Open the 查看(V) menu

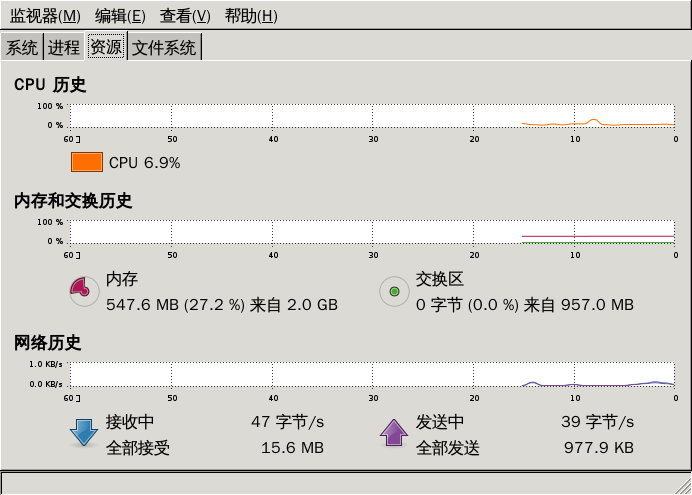click(x=185, y=16)
